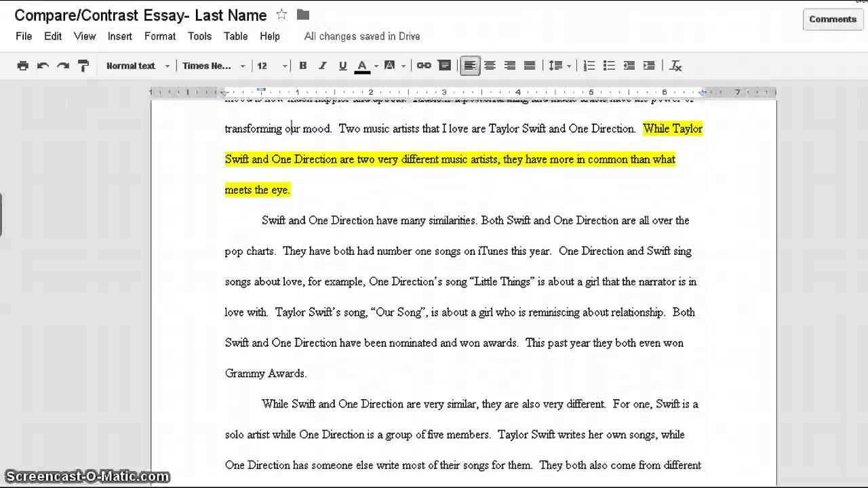Toggle underline formatting

click(x=342, y=66)
